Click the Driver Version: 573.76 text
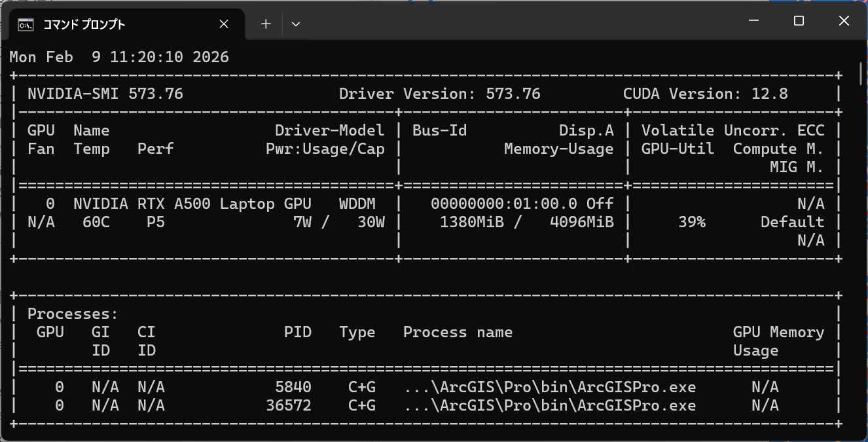 point(439,94)
